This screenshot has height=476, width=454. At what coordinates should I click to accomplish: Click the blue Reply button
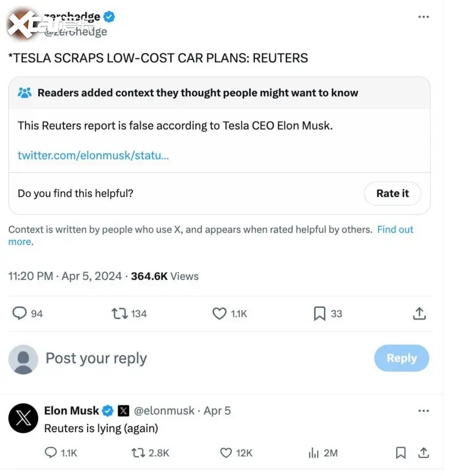pyautogui.click(x=401, y=358)
